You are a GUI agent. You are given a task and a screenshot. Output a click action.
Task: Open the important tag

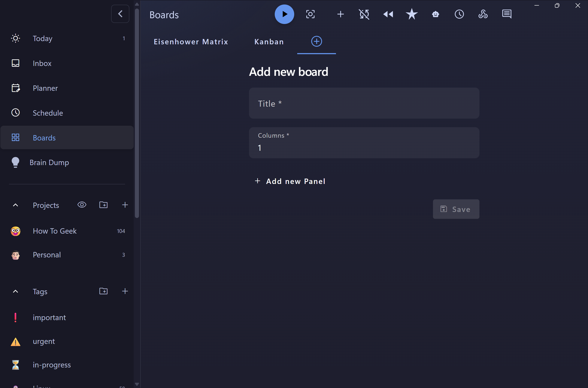coord(67,318)
